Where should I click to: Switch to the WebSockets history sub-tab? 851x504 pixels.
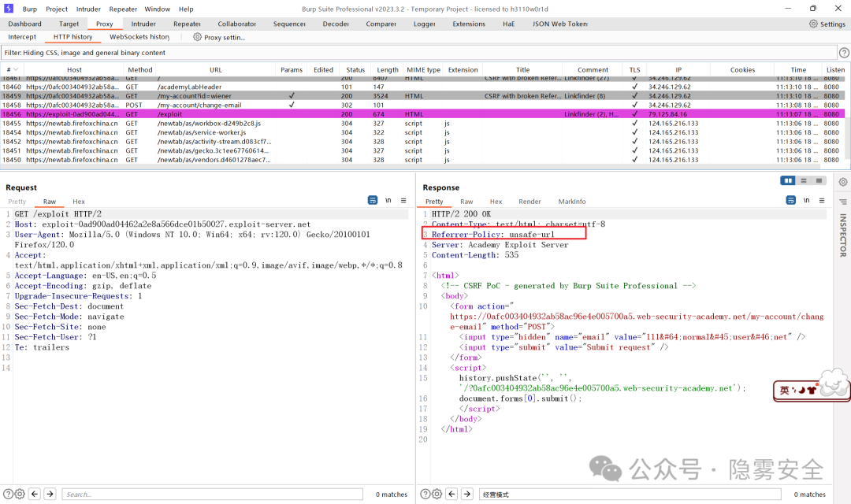(x=139, y=37)
